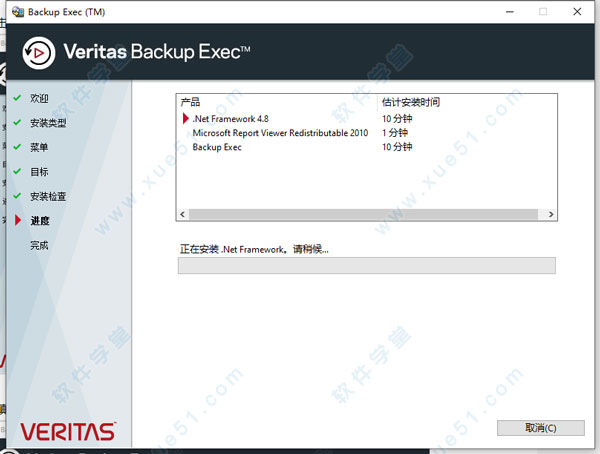Viewport: 600px width, 454px height.
Task: Click the red arrow beside 进度 step
Action: (18, 220)
